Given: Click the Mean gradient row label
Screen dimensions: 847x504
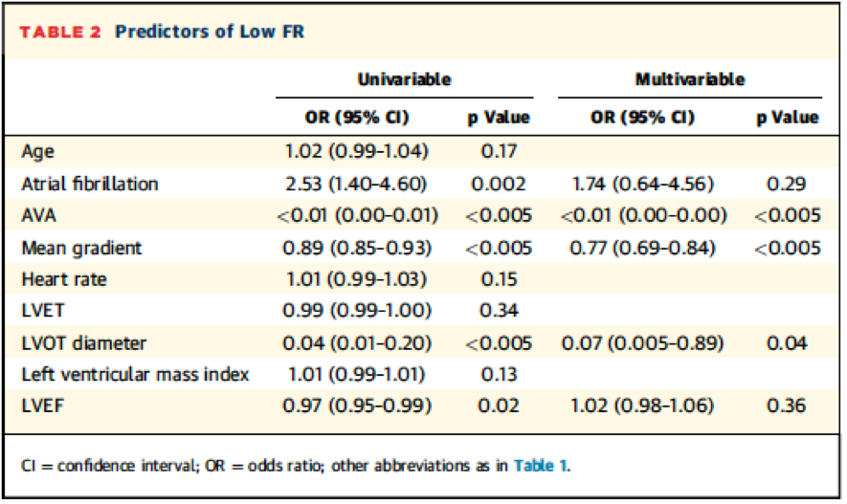Looking at the screenshot, I should coord(81,248).
